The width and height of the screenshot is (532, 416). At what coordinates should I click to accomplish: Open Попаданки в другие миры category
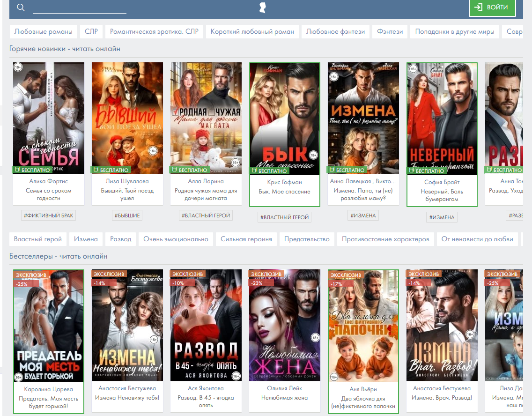click(x=454, y=32)
